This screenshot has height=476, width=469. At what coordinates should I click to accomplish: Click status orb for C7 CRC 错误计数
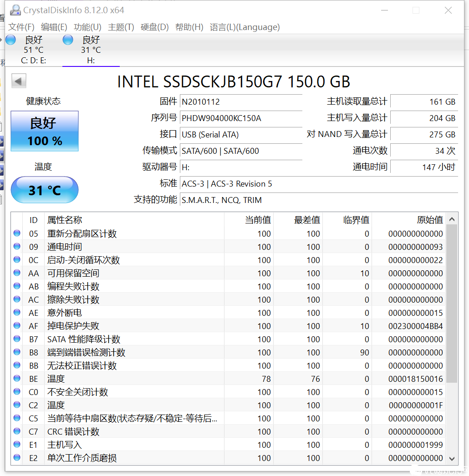pos(17,431)
